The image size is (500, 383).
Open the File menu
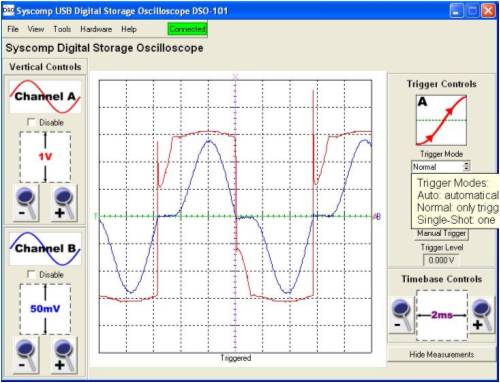tap(13, 29)
